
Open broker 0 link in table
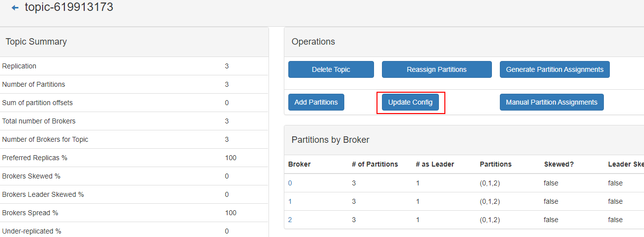pyautogui.click(x=290, y=183)
